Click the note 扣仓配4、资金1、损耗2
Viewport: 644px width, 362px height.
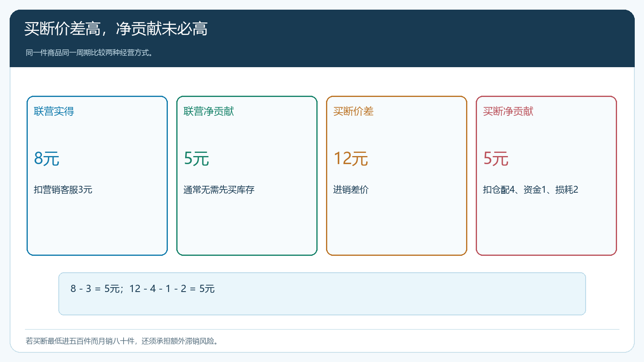[530, 190]
